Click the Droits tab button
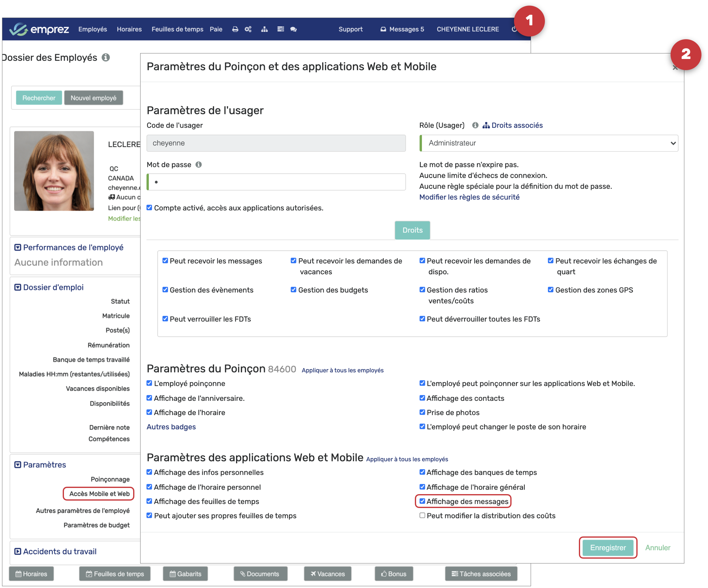 pyautogui.click(x=412, y=230)
